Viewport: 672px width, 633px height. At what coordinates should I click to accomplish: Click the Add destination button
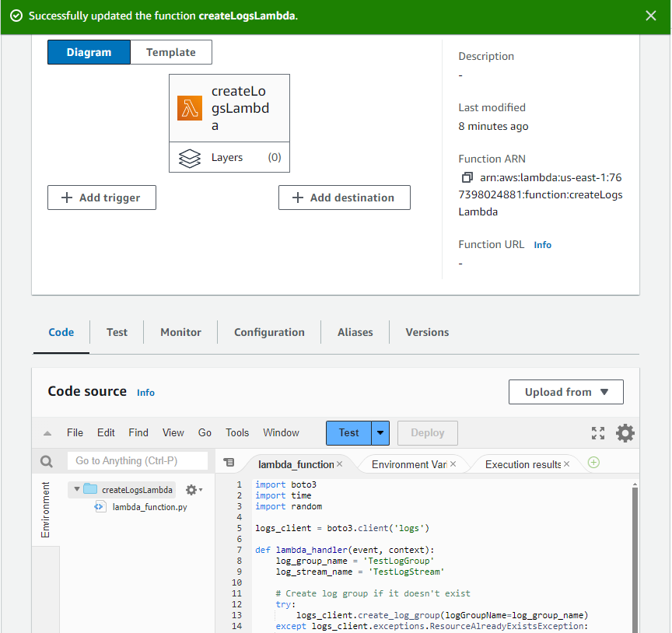click(x=344, y=198)
